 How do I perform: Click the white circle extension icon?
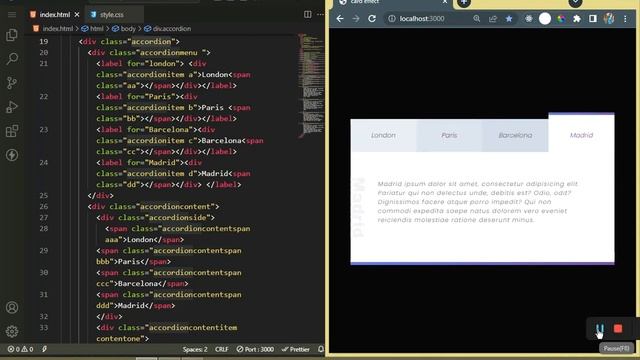coord(545,19)
